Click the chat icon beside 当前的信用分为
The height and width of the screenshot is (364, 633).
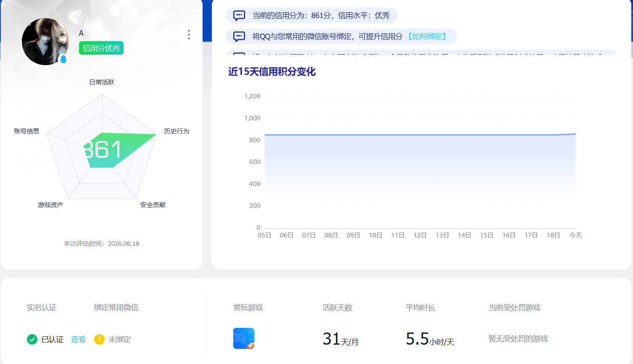239,16
